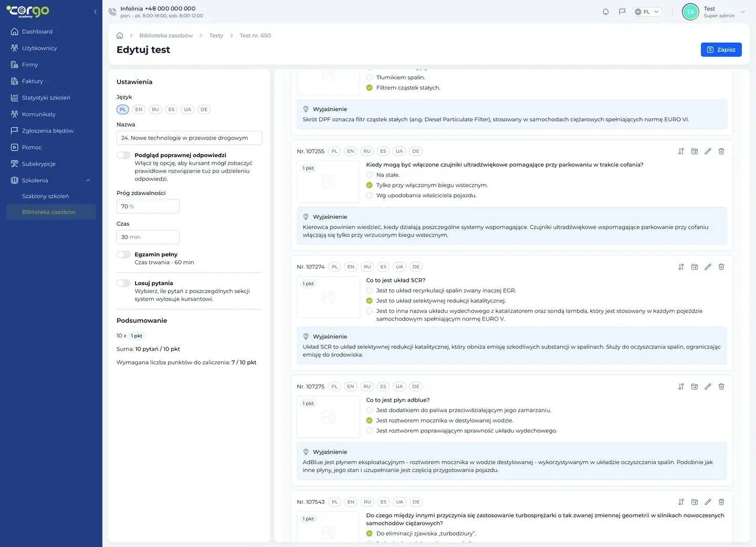Click the Czas minutes input field
Viewport: 756px width, 547px height.
click(x=148, y=237)
